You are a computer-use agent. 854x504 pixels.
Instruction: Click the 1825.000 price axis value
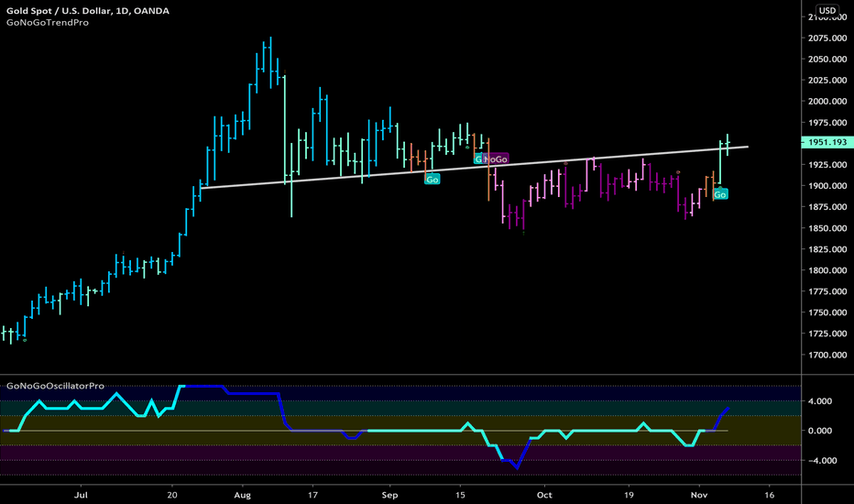tap(827, 249)
